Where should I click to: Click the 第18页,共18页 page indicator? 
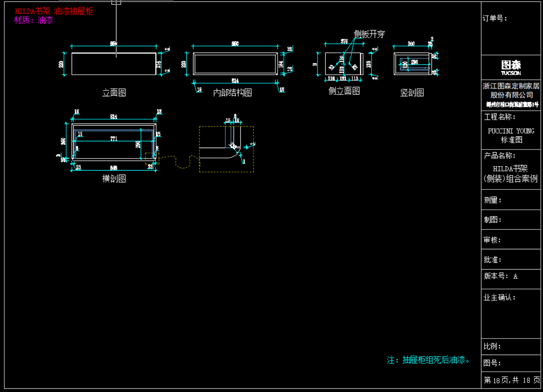click(512, 380)
